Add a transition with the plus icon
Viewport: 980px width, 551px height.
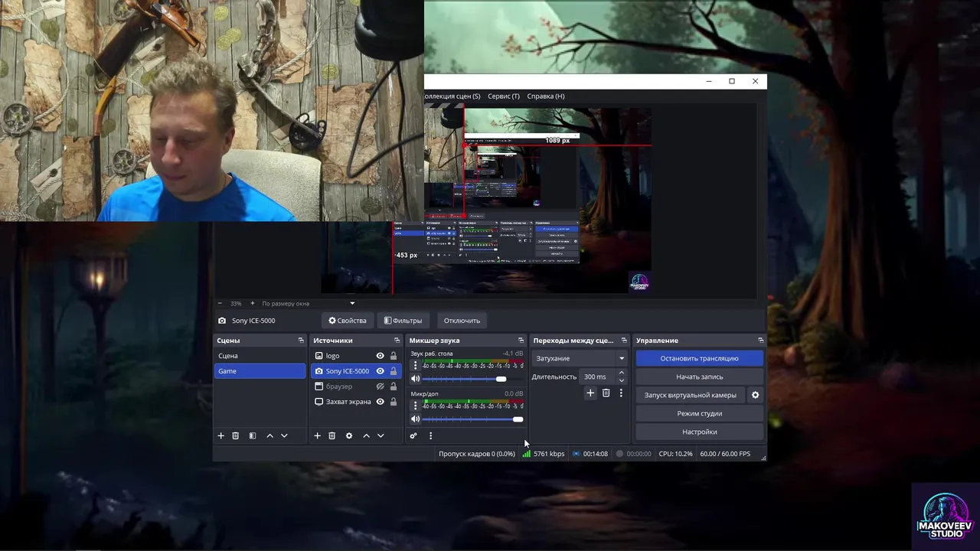590,393
